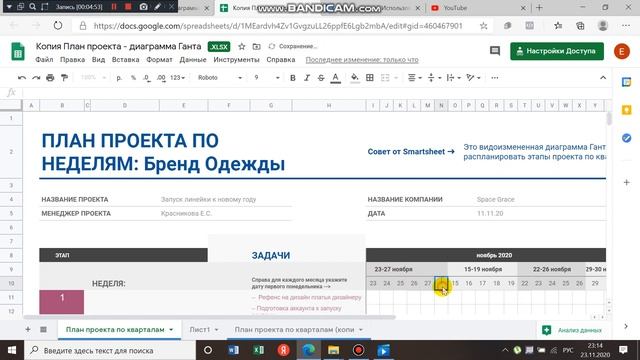
Task: Select sheet tab Лист1
Action: click(200, 329)
